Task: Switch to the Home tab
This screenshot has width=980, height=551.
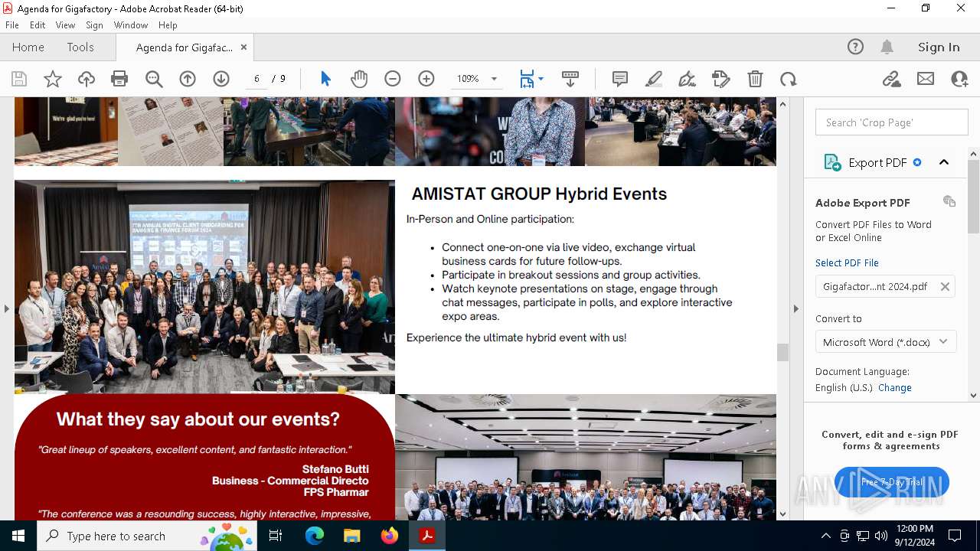Action: [x=28, y=47]
